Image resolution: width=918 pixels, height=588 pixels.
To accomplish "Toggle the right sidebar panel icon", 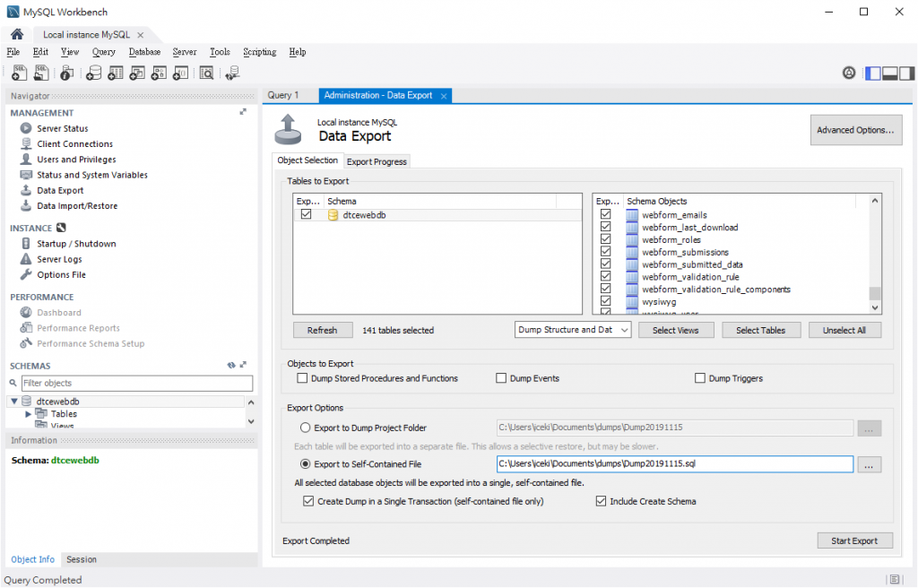I will [907, 73].
